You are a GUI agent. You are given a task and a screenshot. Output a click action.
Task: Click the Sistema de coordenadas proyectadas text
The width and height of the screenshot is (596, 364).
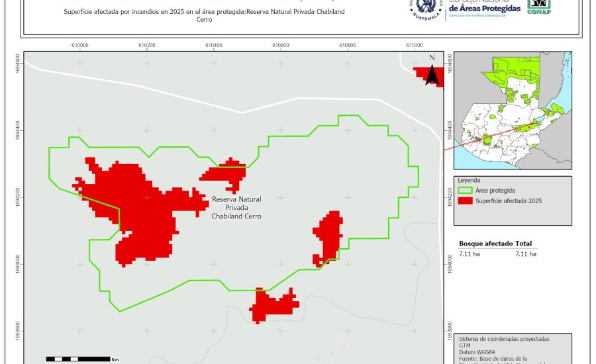[x=504, y=339]
